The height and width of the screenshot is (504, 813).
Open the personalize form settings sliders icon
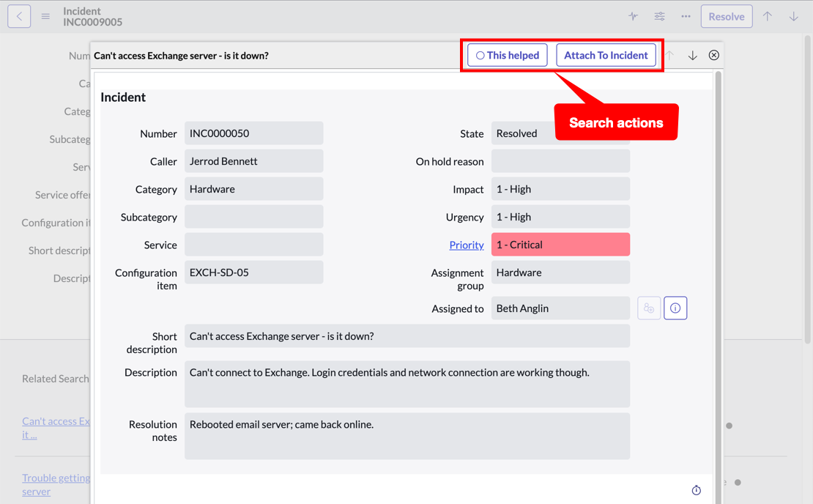point(659,17)
